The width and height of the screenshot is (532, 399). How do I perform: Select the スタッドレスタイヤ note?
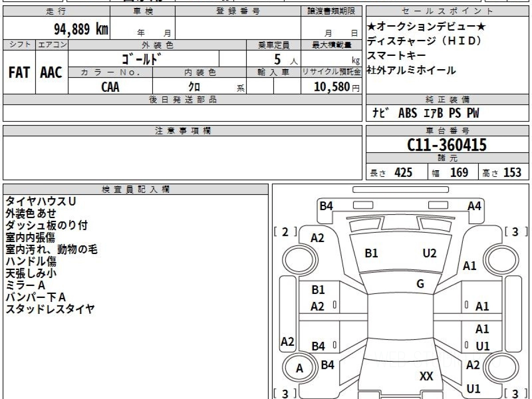[x=50, y=309]
